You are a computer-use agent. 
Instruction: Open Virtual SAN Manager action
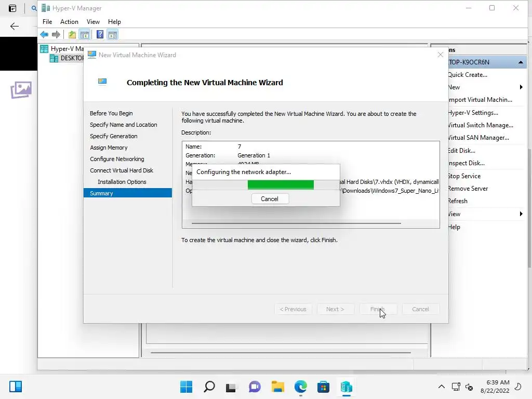(x=478, y=137)
